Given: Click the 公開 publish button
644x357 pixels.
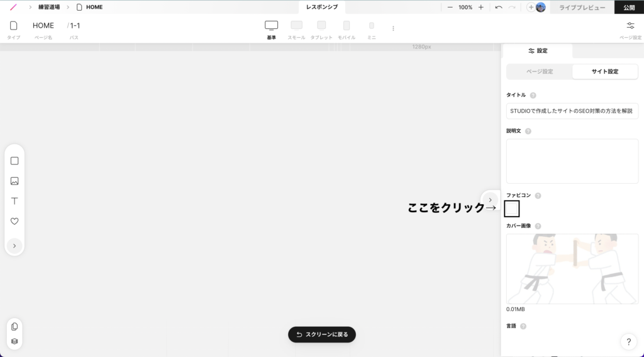Looking at the screenshot, I should click(629, 8).
